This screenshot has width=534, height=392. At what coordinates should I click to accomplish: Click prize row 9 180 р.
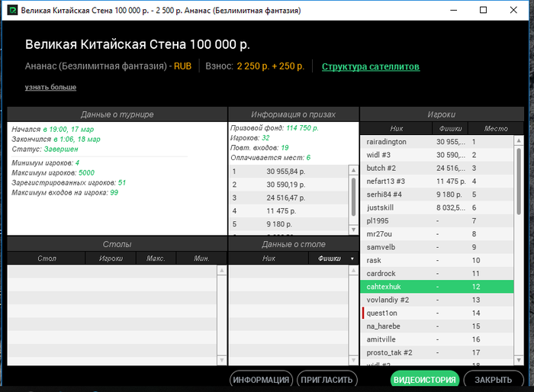(289, 224)
